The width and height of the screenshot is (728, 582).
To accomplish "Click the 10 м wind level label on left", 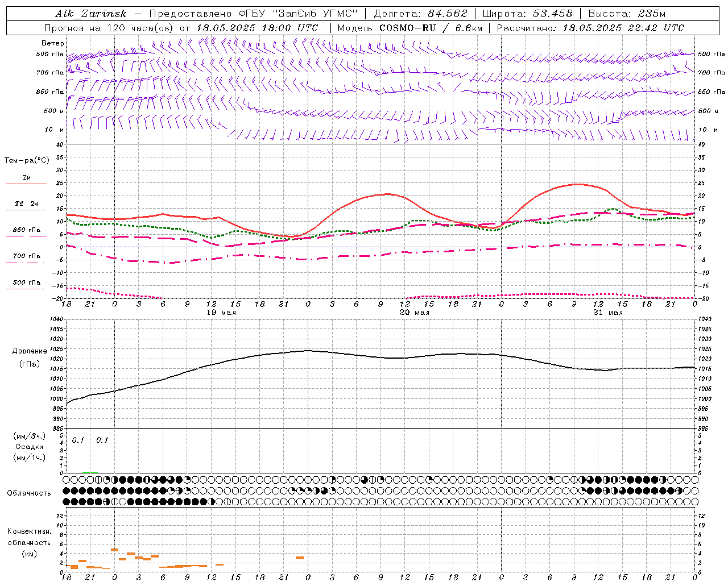I will click(x=55, y=130).
